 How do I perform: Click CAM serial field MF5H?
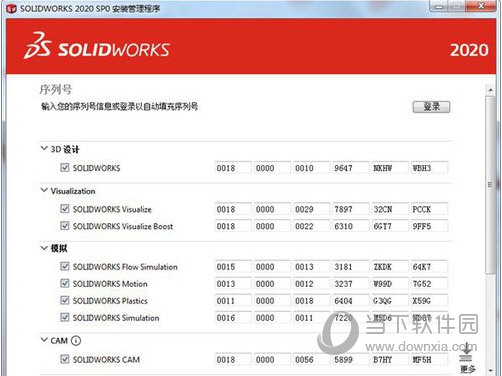[x=429, y=360]
